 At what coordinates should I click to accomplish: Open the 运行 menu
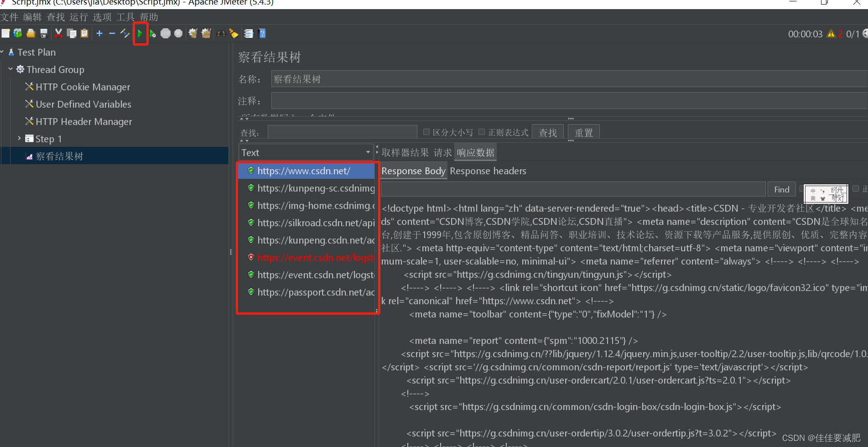click(78, 17)
